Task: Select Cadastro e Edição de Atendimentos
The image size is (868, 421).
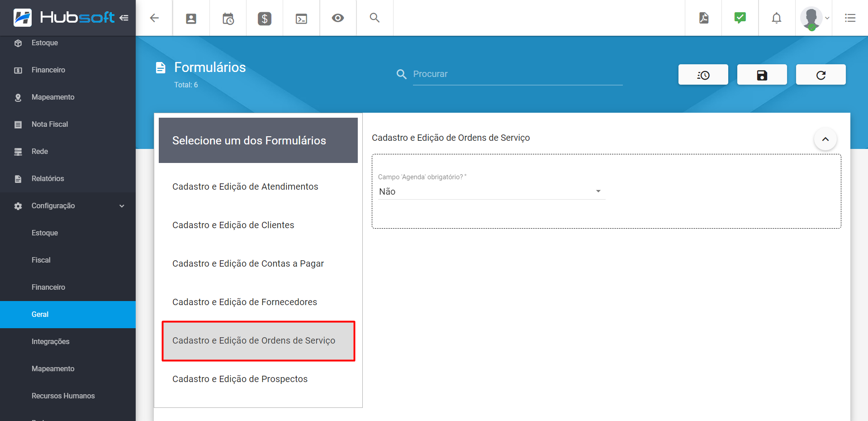Action: pyautogui.click(x=258, y=187)
